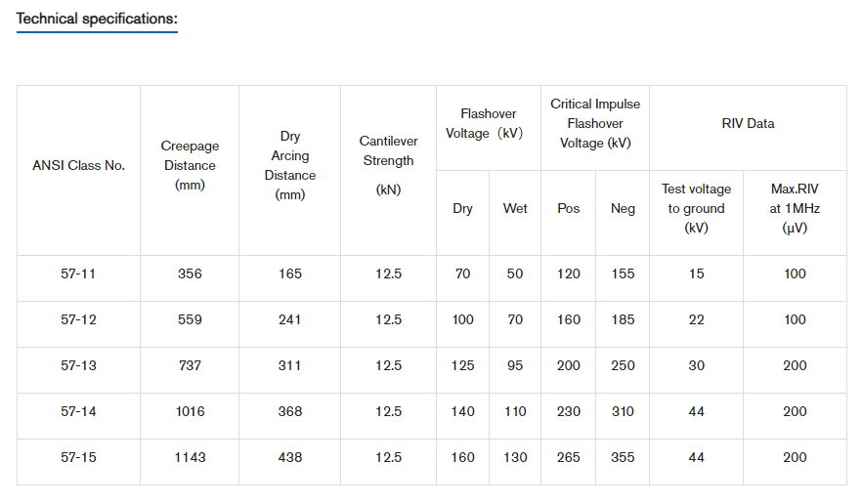Select the 57-15 class cell
The width and height of the screenshot is (862, 504).
pyautogui.click(x=78, y=457)
